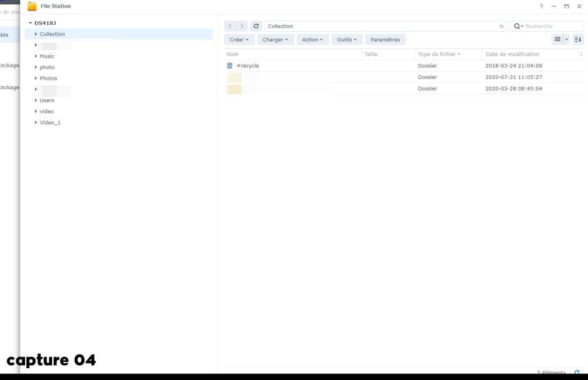Expand the Music folder arrow
Screen dimensions: 588x380
(36, 56)
